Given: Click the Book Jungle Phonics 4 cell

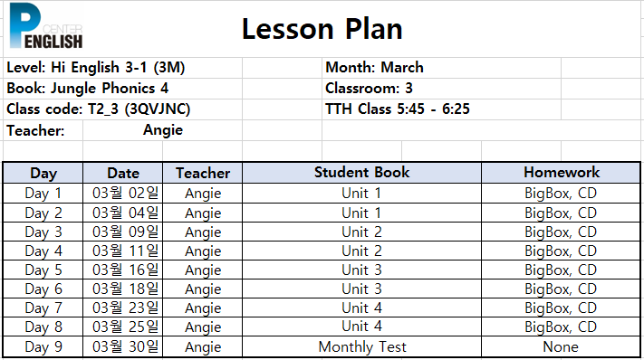Looking at the screenshot, I should pos(123,89).
